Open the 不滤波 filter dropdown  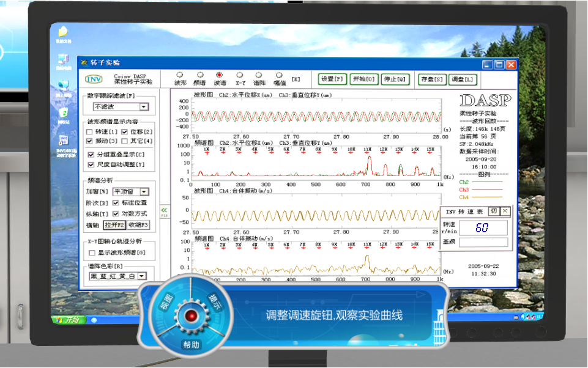click(x=143, y=107)
